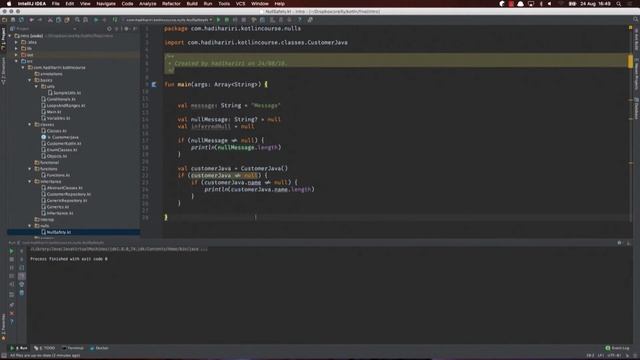This screenshot has height=360, width=640.
Task: Click the Stop square icon in the Run panel
Action: (x=11, y=259)
